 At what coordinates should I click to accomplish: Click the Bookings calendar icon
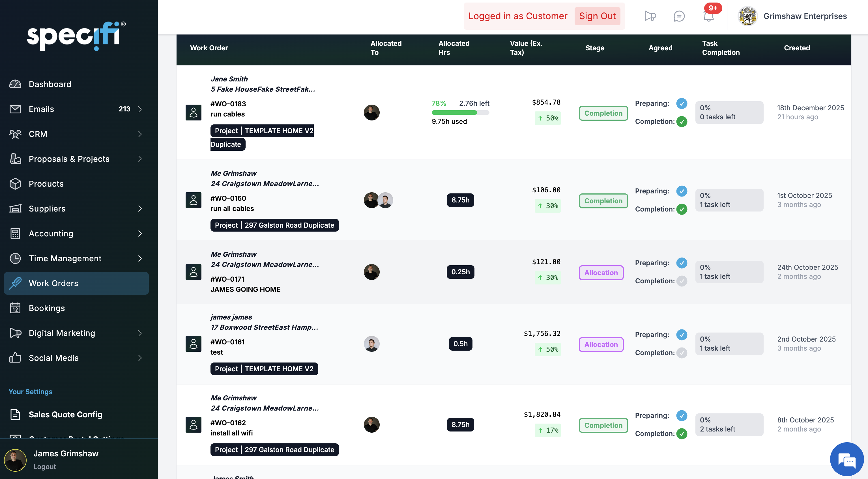(15, 308)
